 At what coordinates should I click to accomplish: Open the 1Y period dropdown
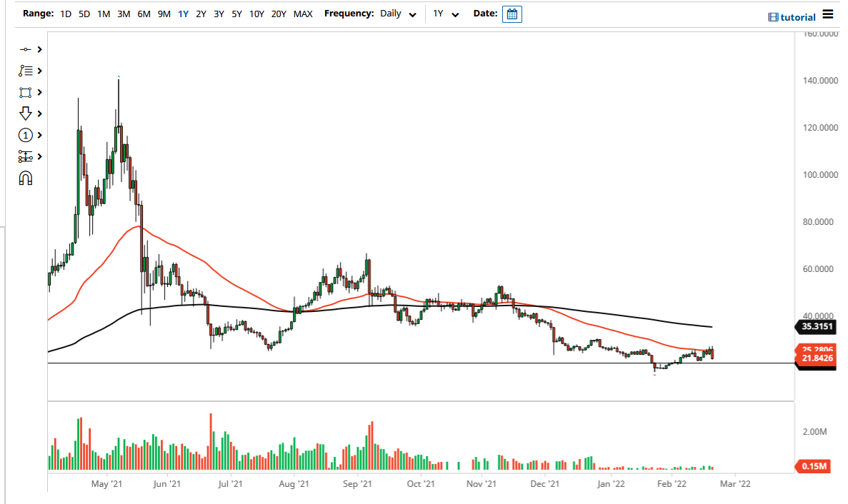click(x=444, y=14)
